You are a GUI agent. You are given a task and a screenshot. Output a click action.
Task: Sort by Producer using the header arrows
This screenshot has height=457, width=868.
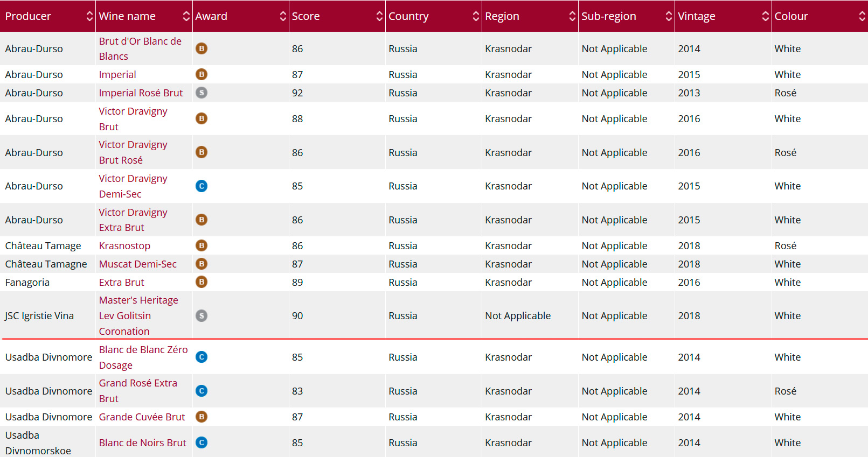tap(89, 16)
